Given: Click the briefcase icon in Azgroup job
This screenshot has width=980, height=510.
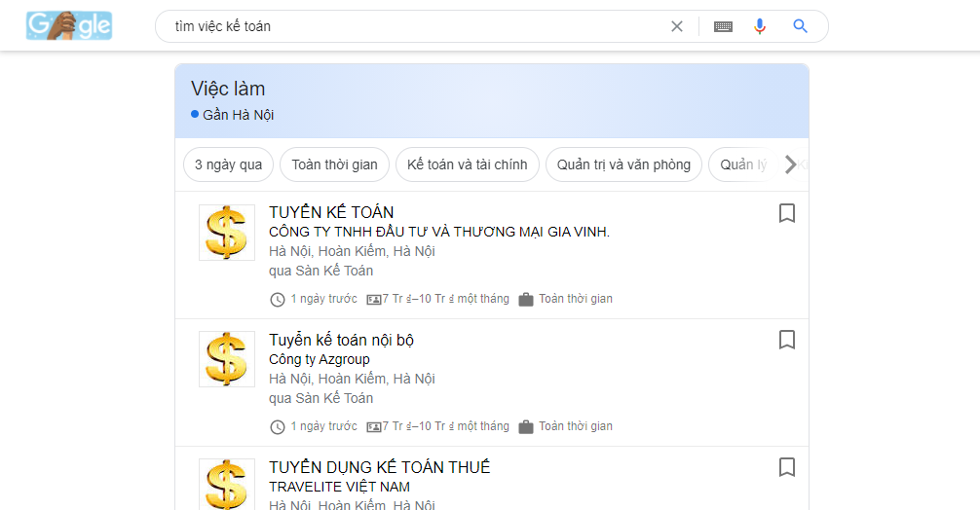Looking at the screenshot, I should [526, 427].
